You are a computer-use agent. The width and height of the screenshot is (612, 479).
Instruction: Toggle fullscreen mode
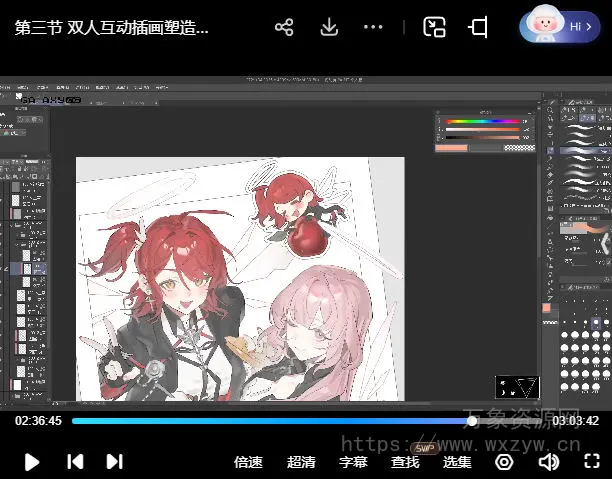point(591,462)
